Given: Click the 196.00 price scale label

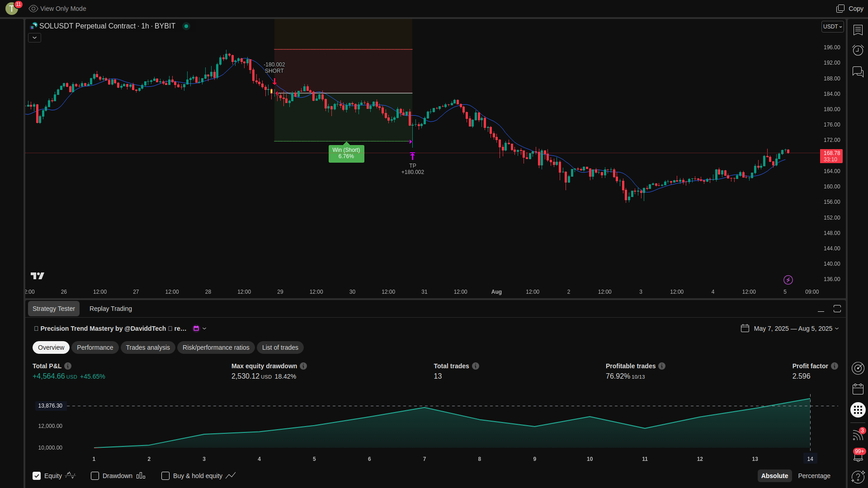Looking at the screenshot, I should pyautogui.click(x=832, y=47).
